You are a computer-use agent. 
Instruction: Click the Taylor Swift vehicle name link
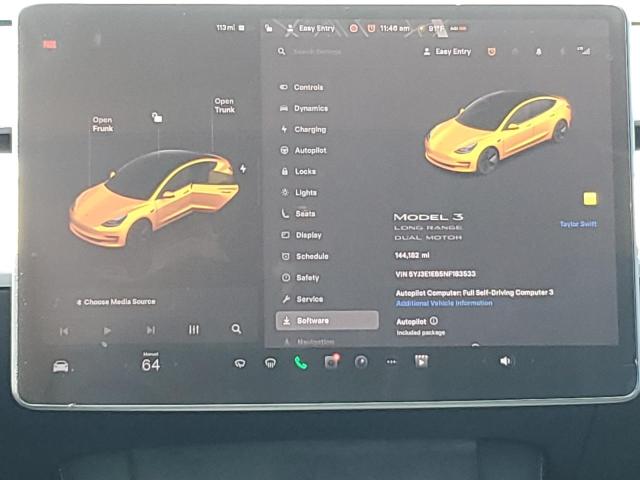[578, 224]
